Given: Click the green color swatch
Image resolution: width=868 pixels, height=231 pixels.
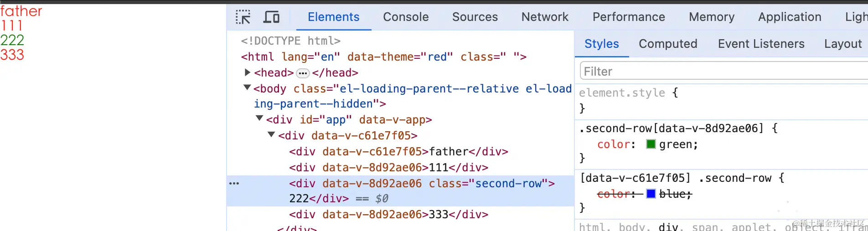Looking at the screenshot, I should pyautogui.click(x=651, y=144).
